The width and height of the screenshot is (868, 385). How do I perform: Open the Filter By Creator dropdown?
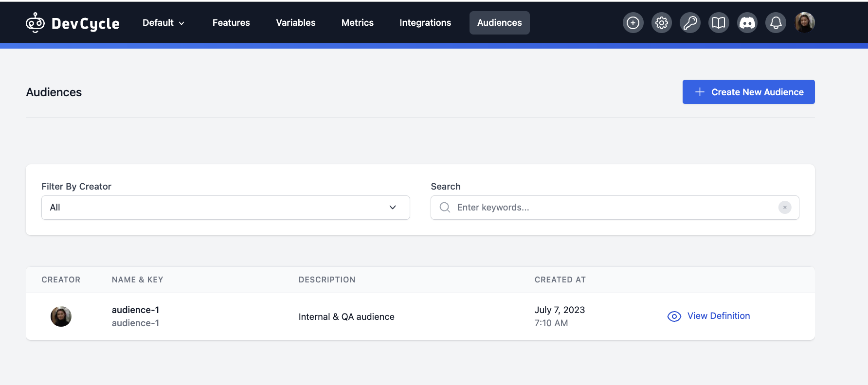pyautogui.click(x=225, y=208)
